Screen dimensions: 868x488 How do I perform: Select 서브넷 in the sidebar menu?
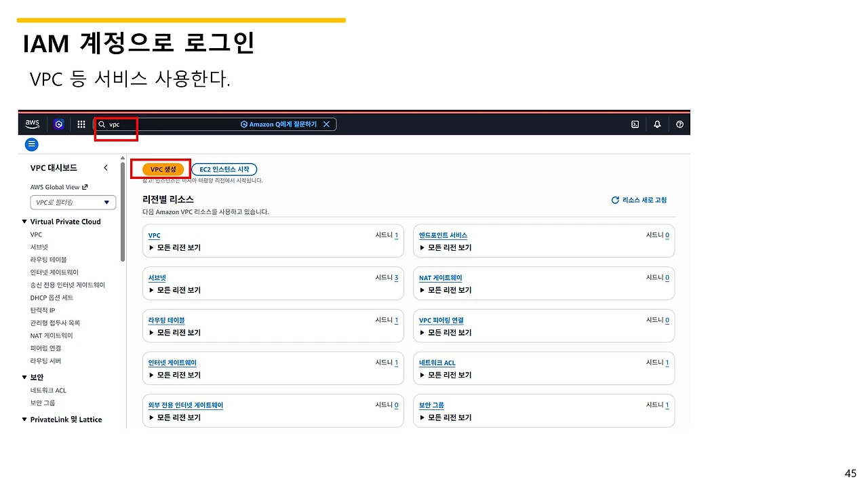click(39, 247)
